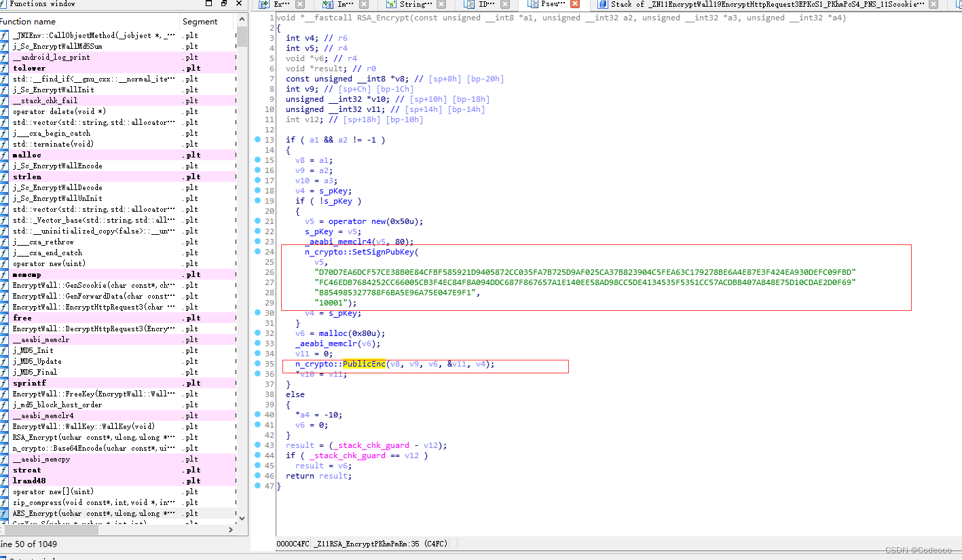This screenshot has width=962, height=560.
Task: Toggle breakpoint dot on line 35
Action: (x=257, y=364)
